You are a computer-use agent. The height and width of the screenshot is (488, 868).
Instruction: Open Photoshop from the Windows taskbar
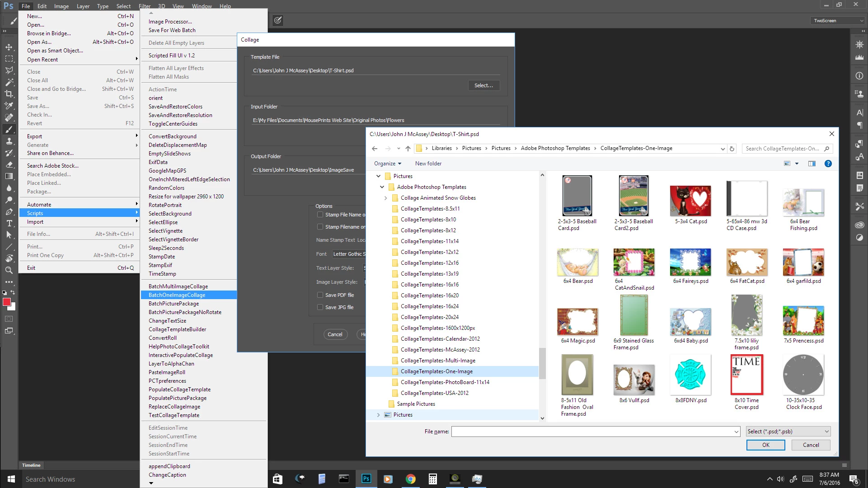click(366, 479)
